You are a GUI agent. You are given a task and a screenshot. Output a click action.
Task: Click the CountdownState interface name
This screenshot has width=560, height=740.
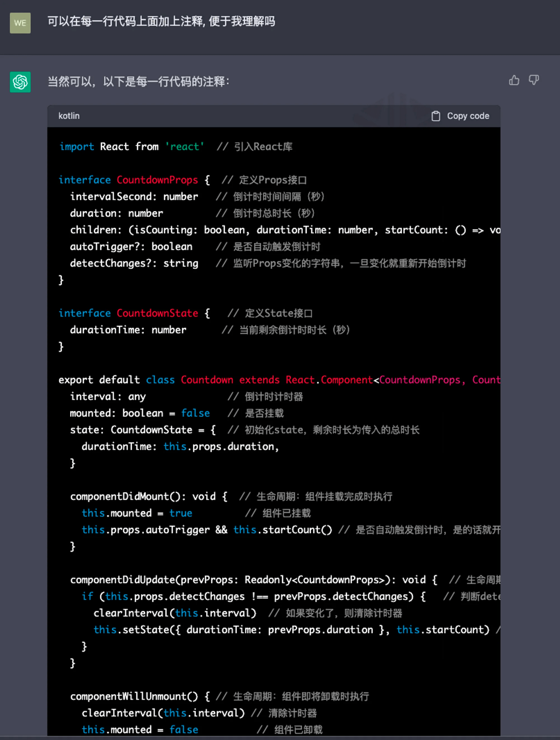(x=157, y=313)
